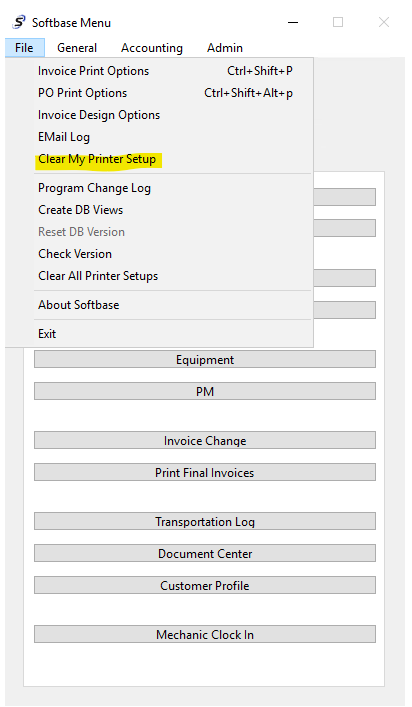Click the Equipment button
412x707 pixels.
(x=205, y=359)
